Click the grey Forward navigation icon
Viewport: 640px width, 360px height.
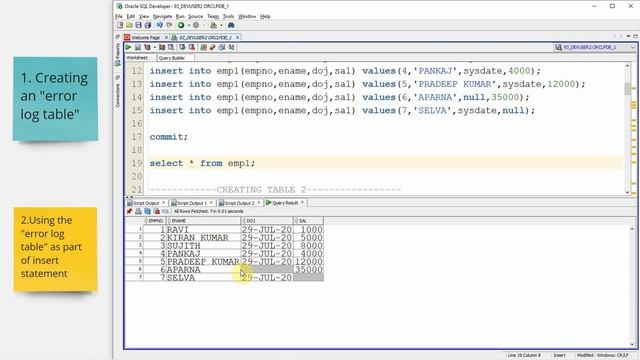click(196, 25)
